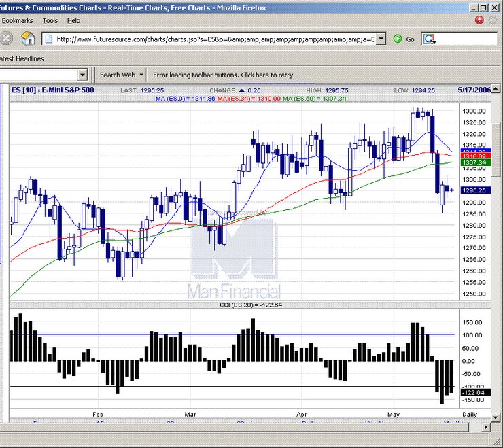This screenshot has height=448, width=503.
Task: Click the page scroll down arrow
Action: pyautogui.click(x=496, y=417)
